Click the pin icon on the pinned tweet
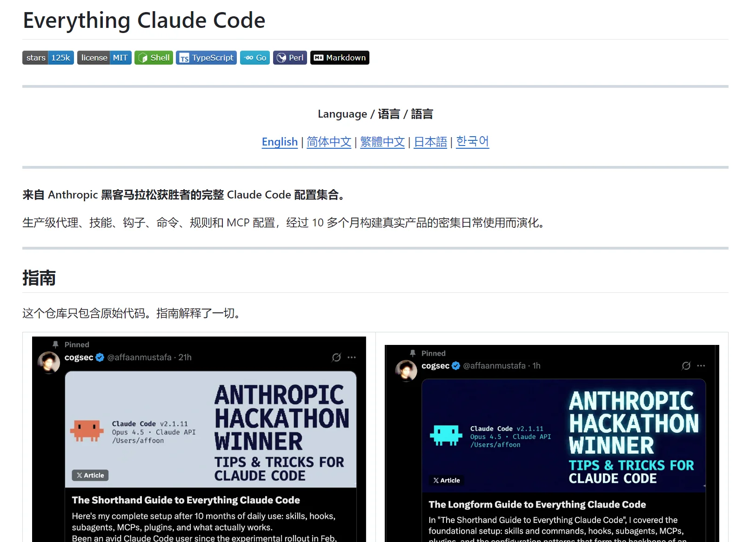Viewport: 756px width, 542px height. (55, 344)
